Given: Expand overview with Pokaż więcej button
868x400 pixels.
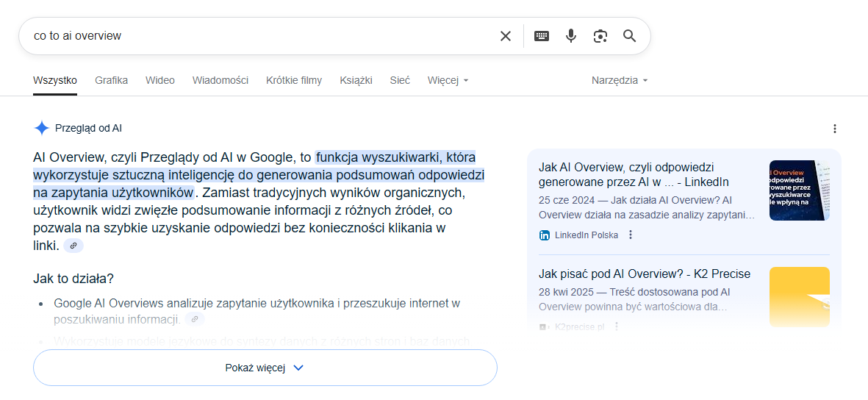Looking at the screenshot, I should [265, 368].
